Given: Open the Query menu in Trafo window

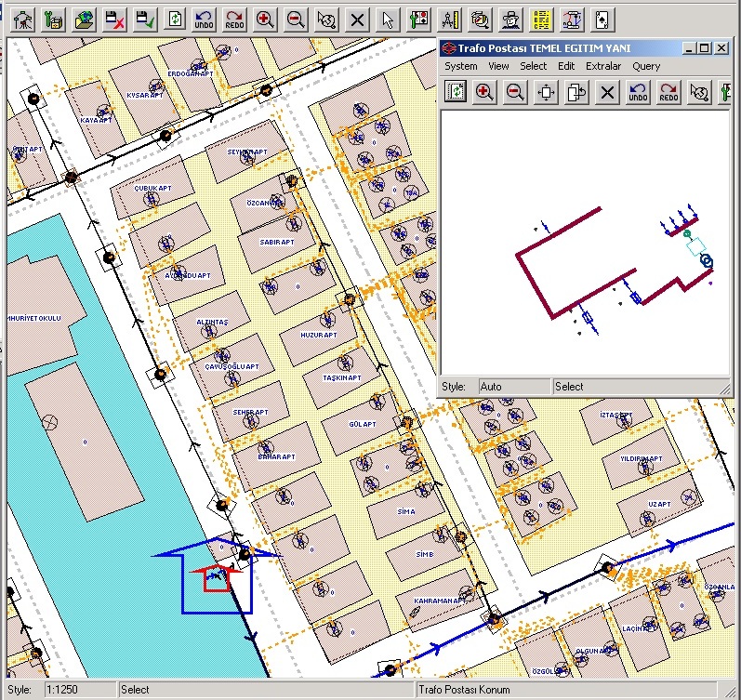Looking at the screenshot, I should (x=646, y=66).
